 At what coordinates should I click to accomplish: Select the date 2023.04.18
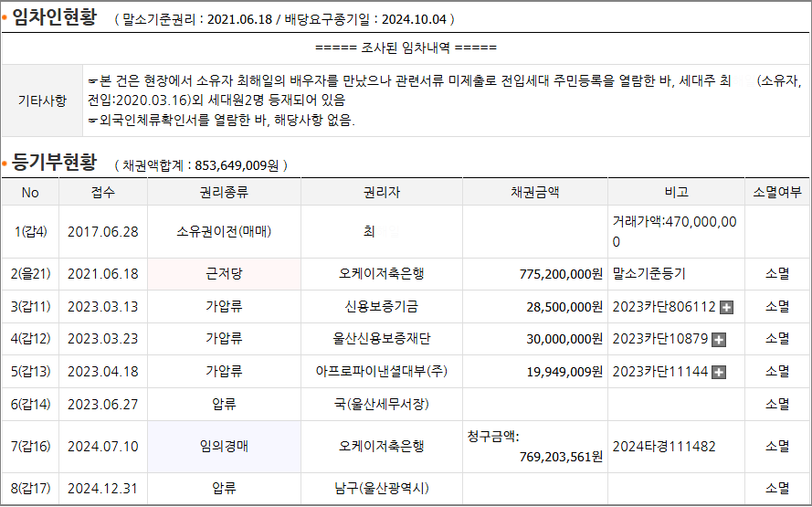pyautogui.click(x=103, y=371)
